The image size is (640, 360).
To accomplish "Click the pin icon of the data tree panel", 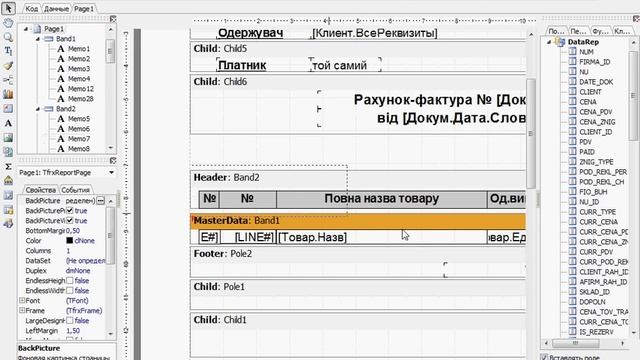I will [x=636, y=19].
